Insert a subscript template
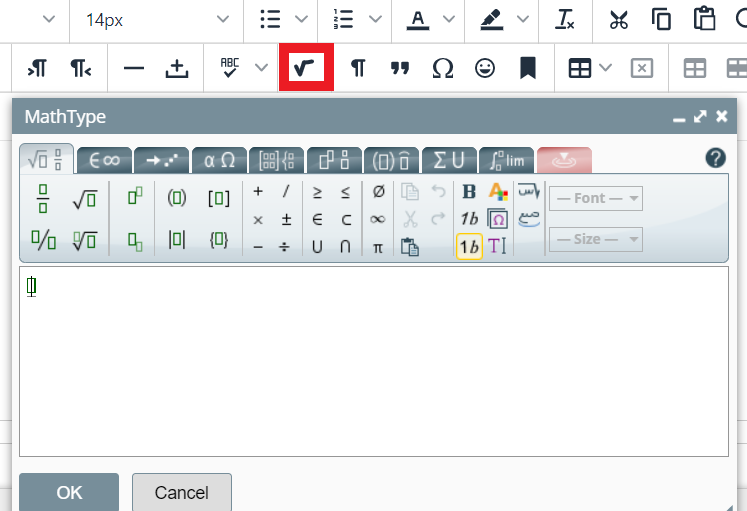 pos(135,241)
